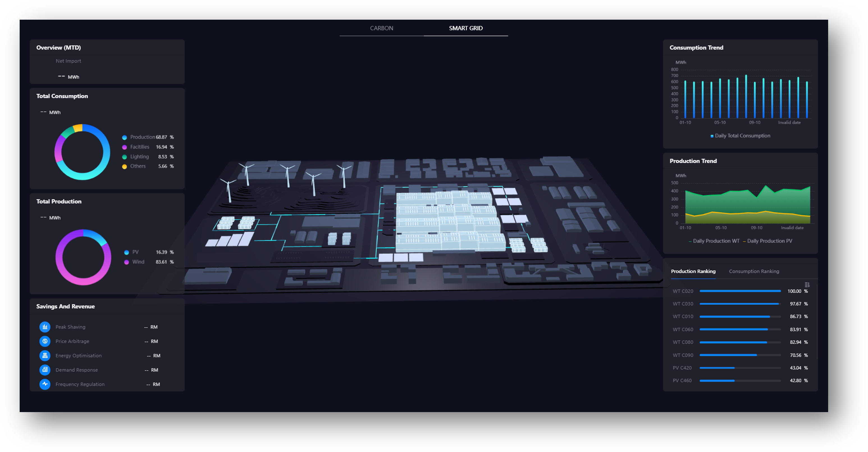
Task: Toggle Daily Production WT legend
Action: [714, 241]
